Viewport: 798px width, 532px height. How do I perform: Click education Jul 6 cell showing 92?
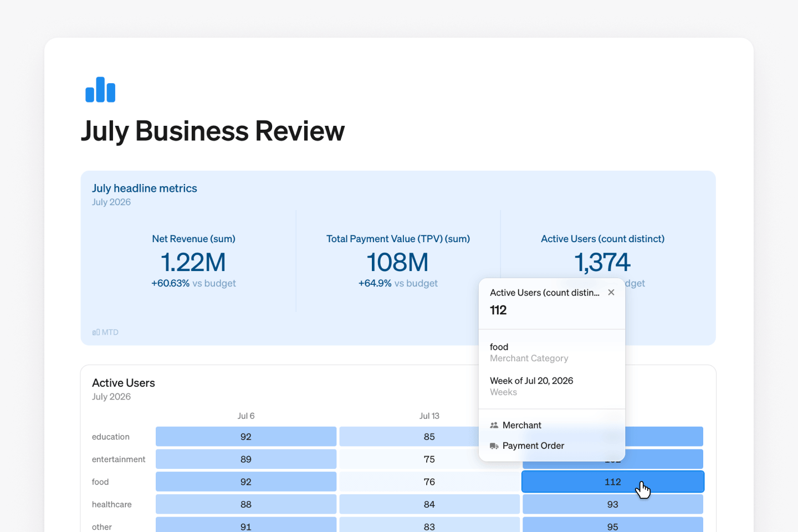246,437
